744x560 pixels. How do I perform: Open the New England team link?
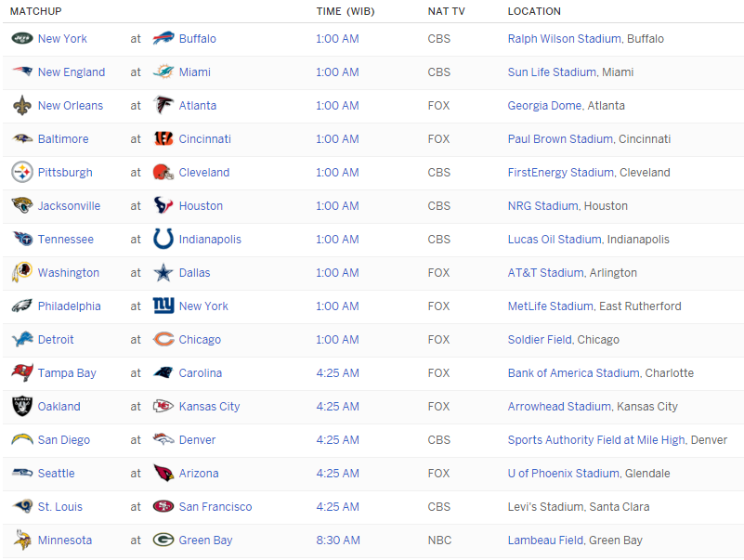(72, 72)
